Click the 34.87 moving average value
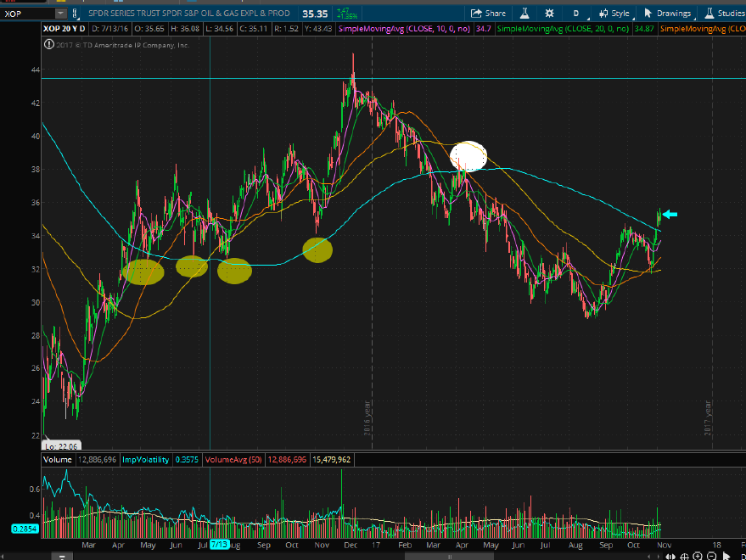This screenshot has height=560, width=746. pyautogui.click(x=643, y=29)
